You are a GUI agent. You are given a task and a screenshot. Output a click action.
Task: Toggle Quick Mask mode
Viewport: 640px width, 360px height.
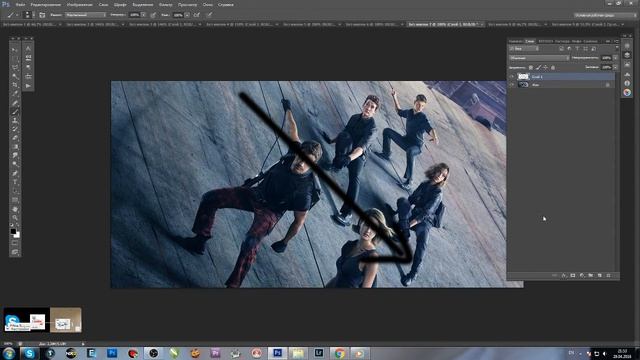tap(15, 243)
